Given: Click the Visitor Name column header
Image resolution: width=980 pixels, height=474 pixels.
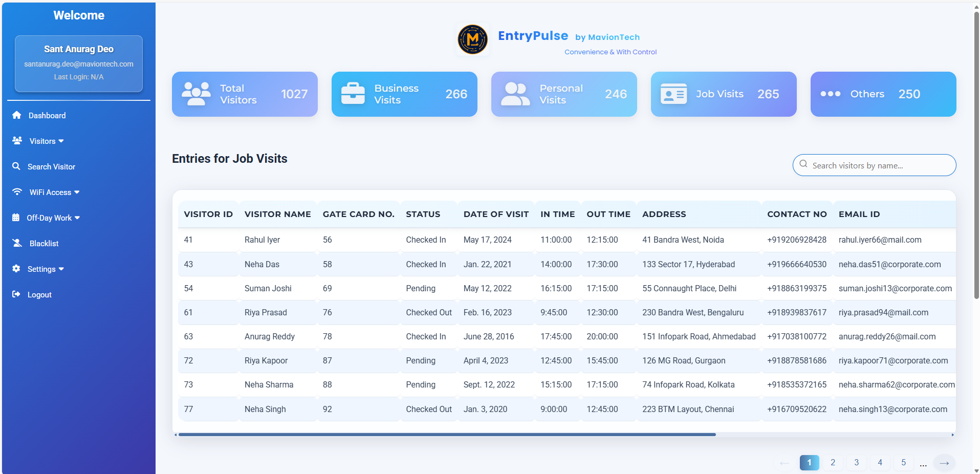Looking at the screenshot, I should coord(277,214).
